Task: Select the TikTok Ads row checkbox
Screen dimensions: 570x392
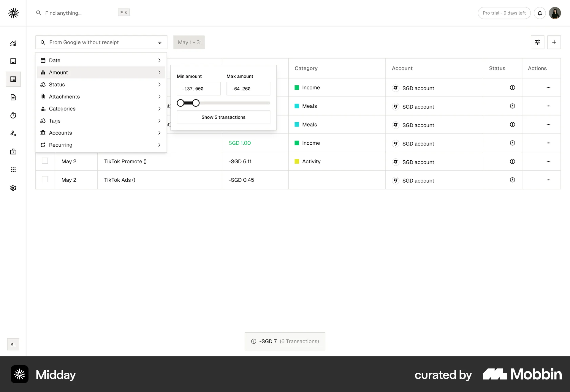Action: pyautogui.click(x=45, y=179)
